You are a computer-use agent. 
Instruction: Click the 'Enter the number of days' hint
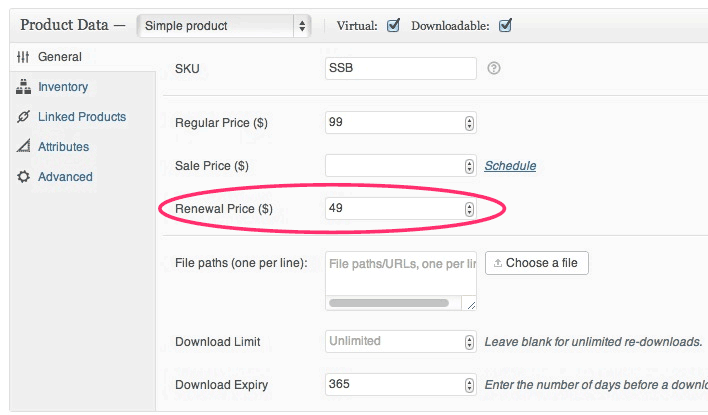596,385
